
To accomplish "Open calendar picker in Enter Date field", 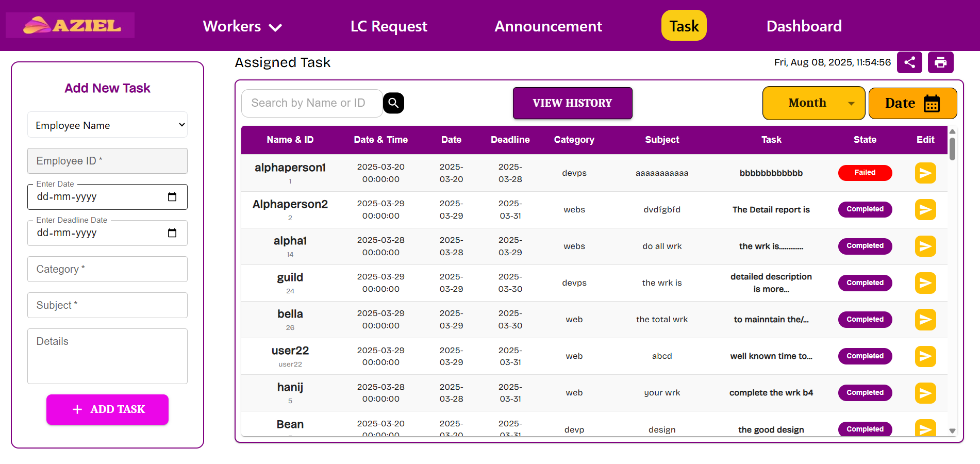I will click(172, 197).
